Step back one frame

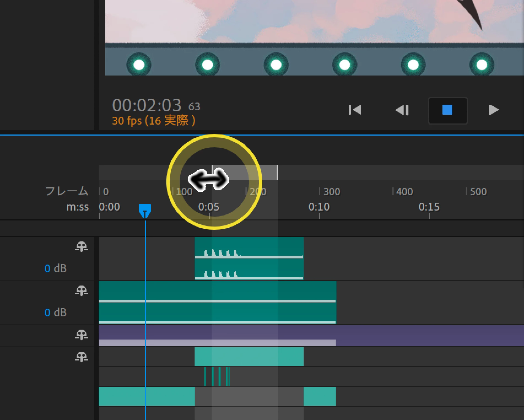pos(402,110)
